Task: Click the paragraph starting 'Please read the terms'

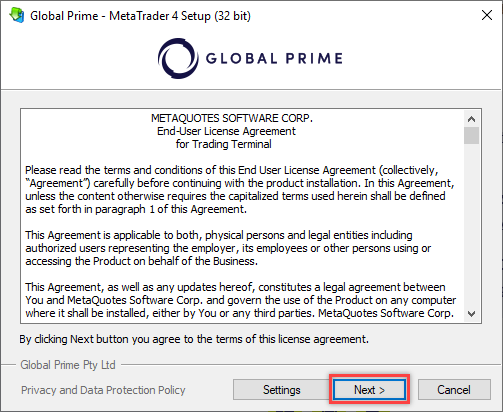Action: [x=239, y=190]
